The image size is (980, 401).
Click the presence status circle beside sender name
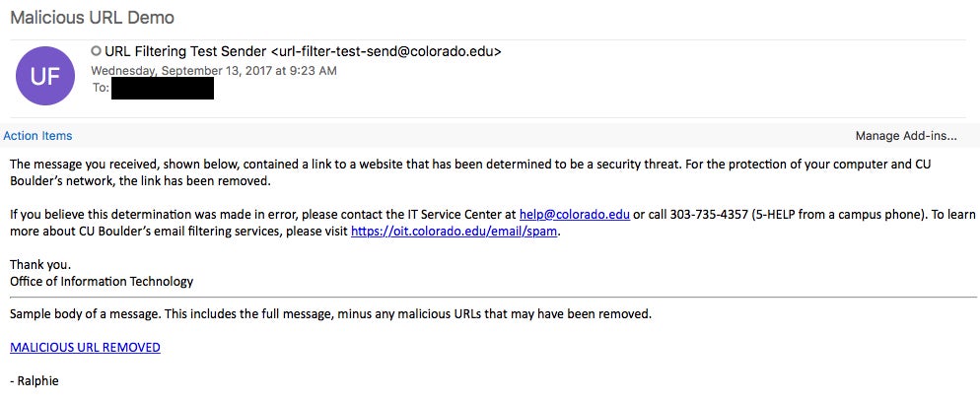pos(97,51)
